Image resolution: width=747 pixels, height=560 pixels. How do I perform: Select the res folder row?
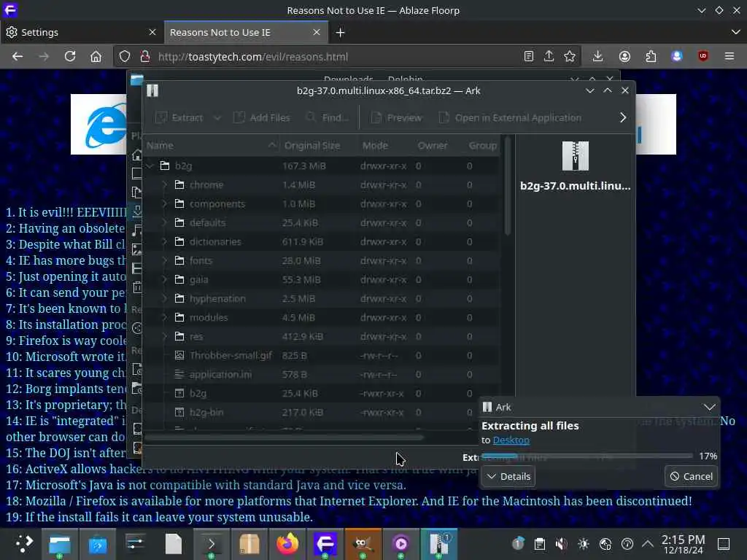[322, 337]
